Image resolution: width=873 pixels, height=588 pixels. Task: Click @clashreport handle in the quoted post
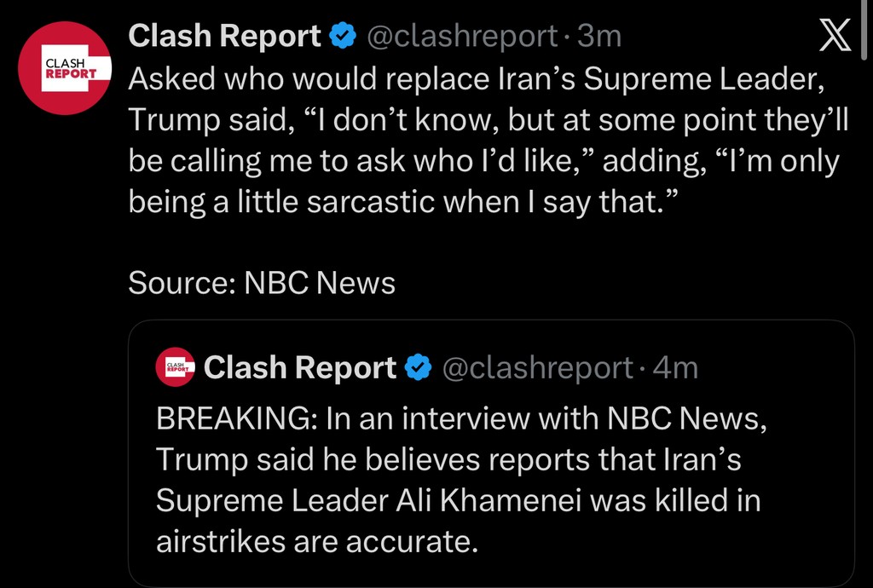click(537, 368)
